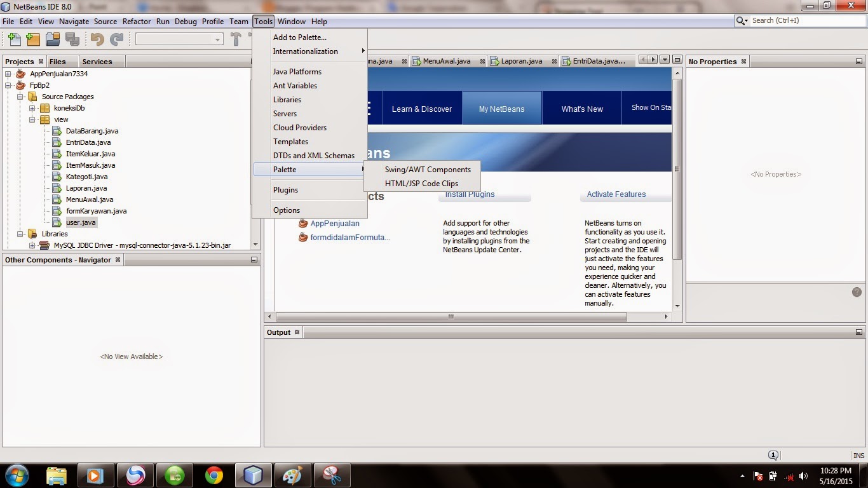Click the Save All toolbar icon

click(x=72, y=39)
